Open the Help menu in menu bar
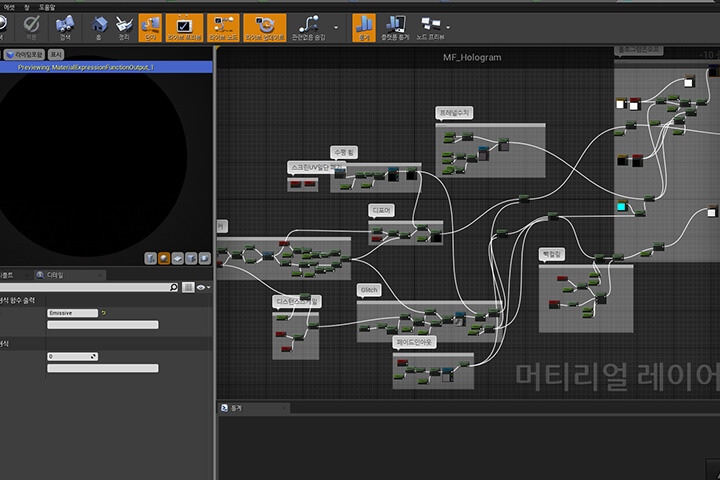 click(47, 7)
